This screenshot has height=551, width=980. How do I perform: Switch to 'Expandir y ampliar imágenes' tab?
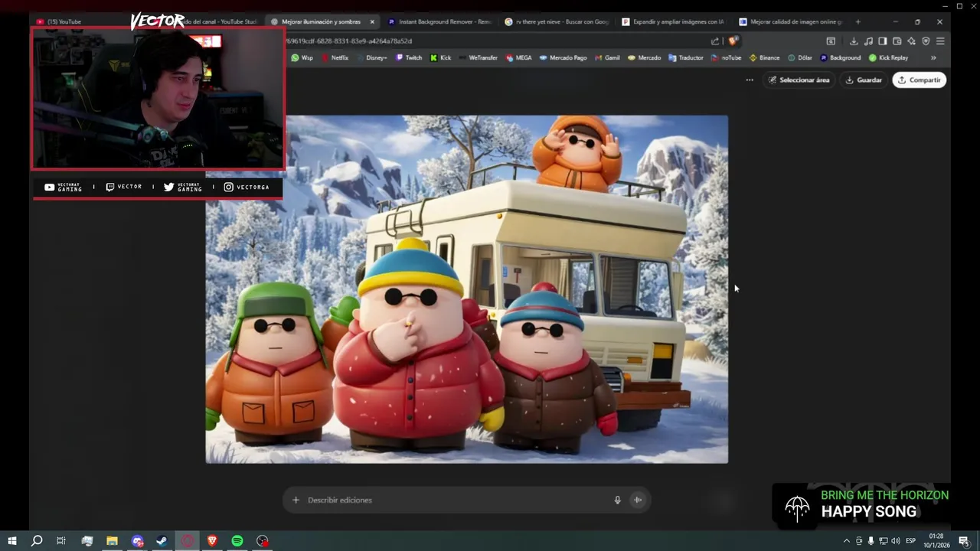(674, 21)
